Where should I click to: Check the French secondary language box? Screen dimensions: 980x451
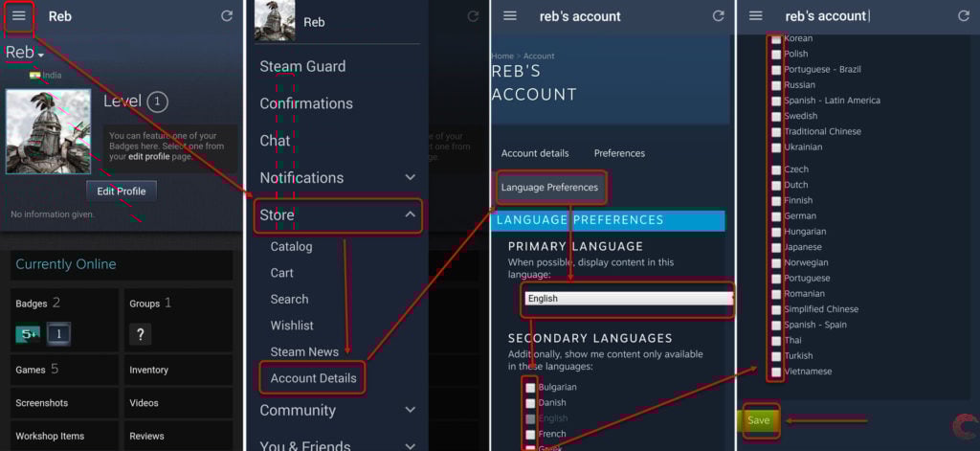click(530, 434)
